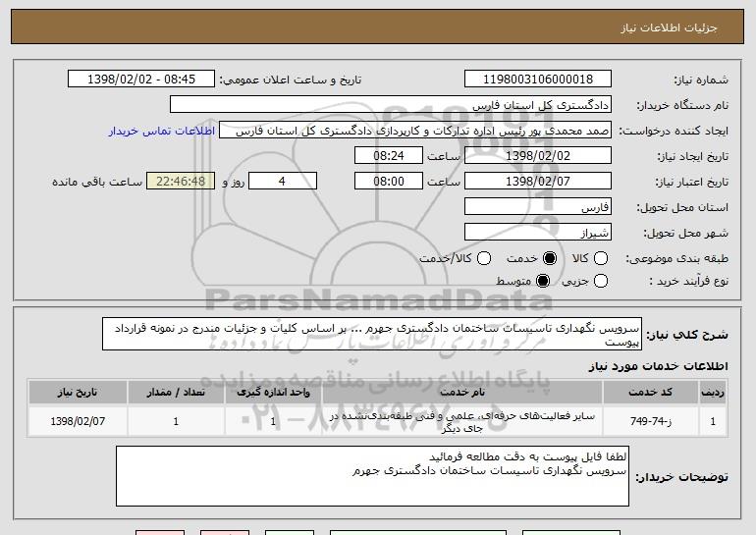This screenshot has height=535, width=756.
Task: Click creation date field 1398/02/02
Action: [x=538, y=156]
